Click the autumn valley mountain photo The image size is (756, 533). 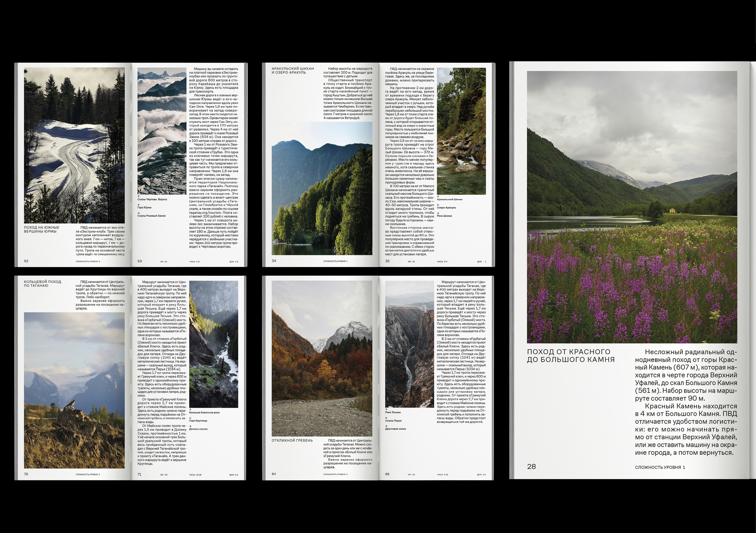[322, 358]
